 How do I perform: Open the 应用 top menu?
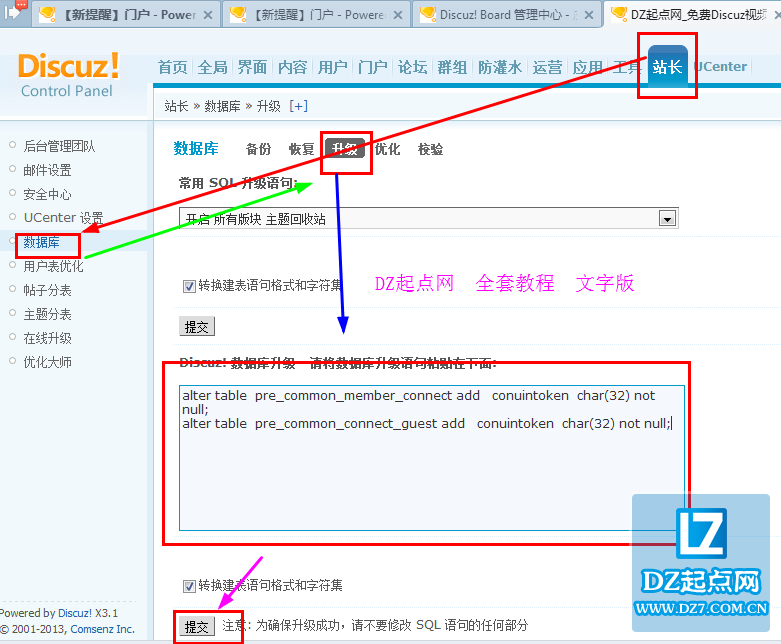click(x=587, y=67)
